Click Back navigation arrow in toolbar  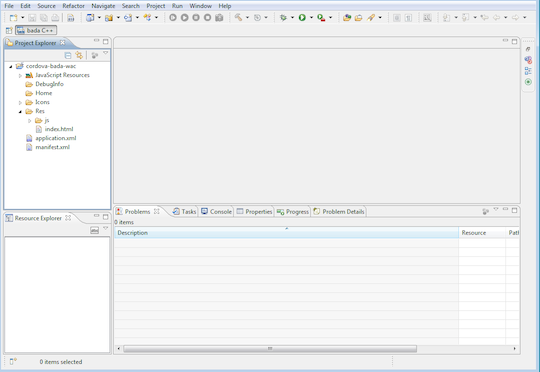496,18
